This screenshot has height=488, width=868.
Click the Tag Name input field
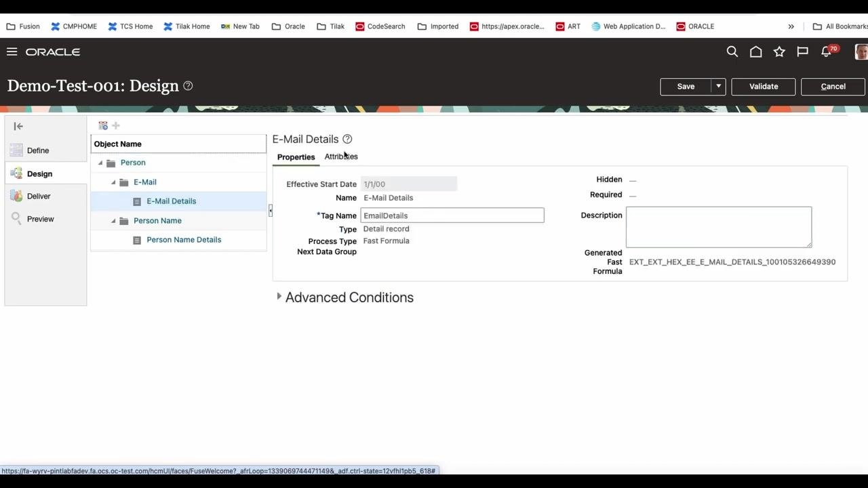(x=452, y=216)
